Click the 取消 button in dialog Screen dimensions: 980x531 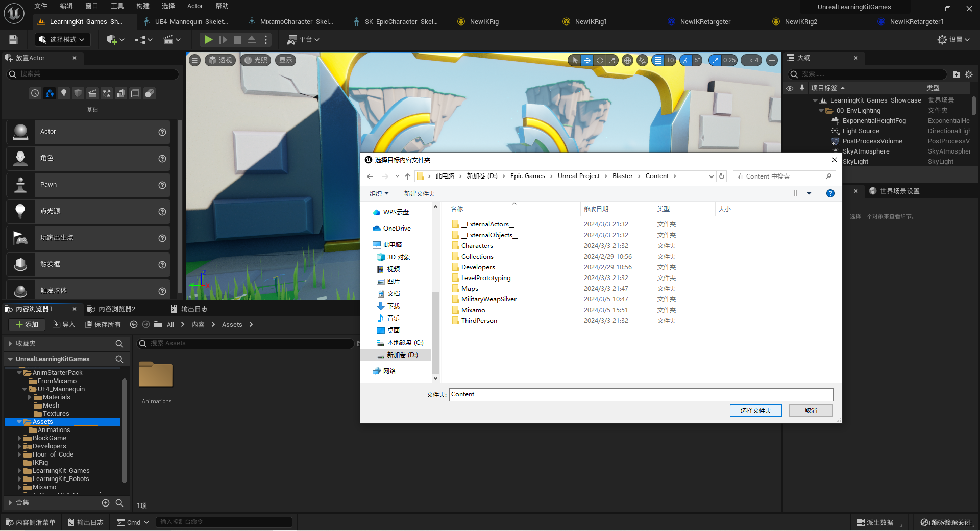point(811,411)
